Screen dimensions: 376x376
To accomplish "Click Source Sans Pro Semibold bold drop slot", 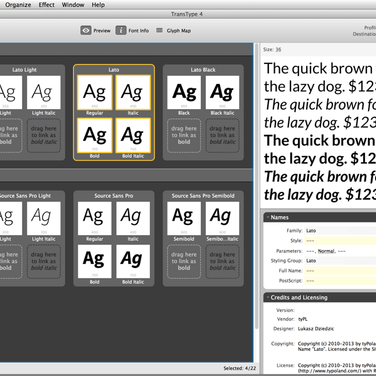I will [x=184, y=261].
